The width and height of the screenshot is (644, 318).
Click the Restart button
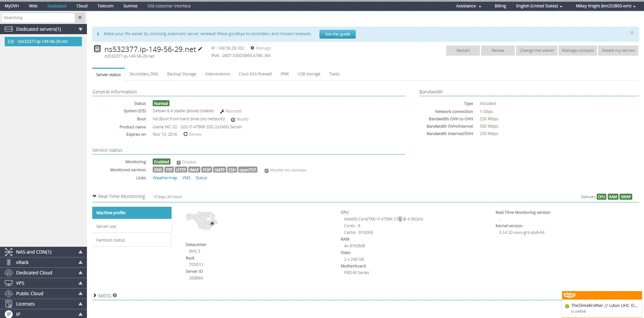[x=463, y=51]
